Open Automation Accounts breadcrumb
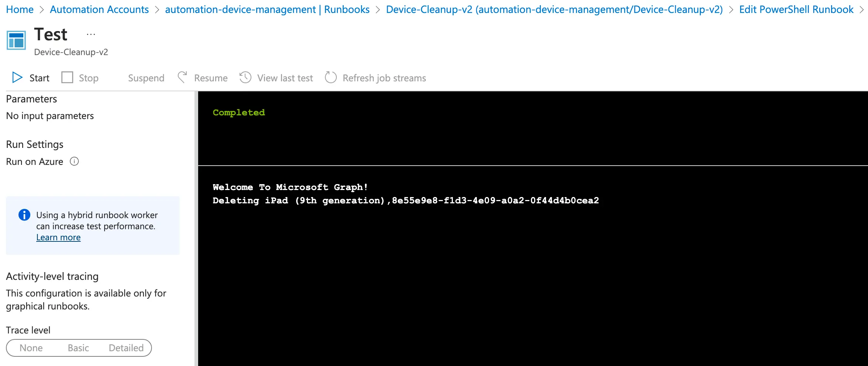Screen dimensions: 868x366 click(x=99, y=10)
